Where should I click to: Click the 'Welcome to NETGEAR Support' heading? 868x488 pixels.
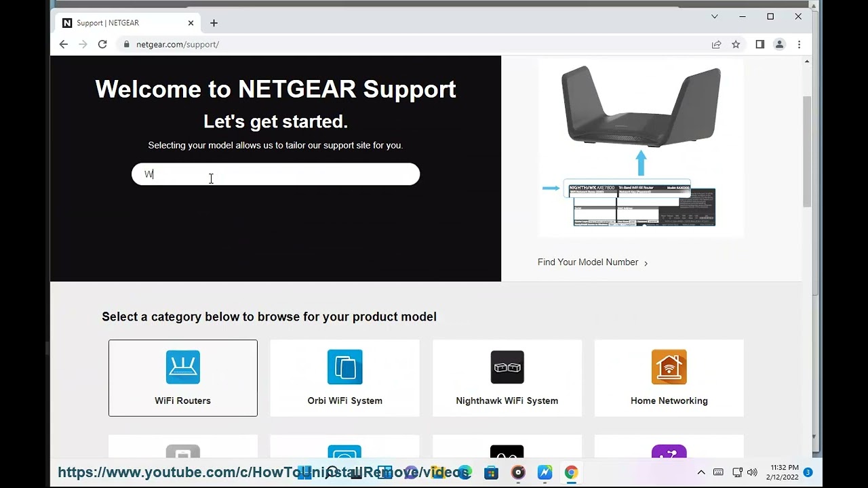275,89
